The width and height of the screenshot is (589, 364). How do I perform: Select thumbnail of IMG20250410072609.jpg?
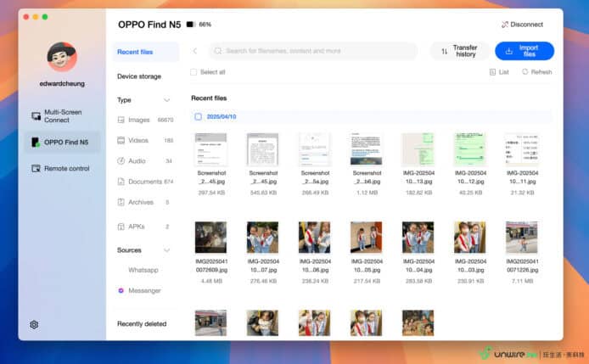point(210,238)
